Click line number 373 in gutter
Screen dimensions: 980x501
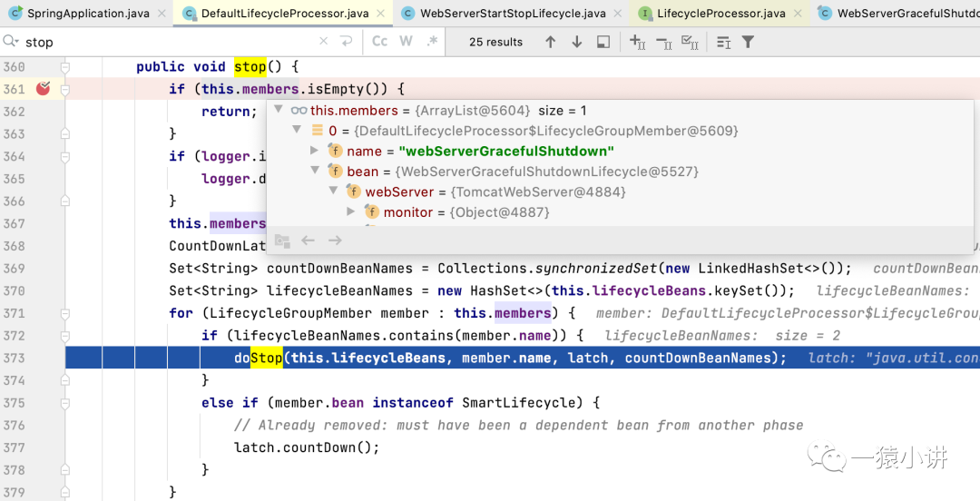point(15,358)
